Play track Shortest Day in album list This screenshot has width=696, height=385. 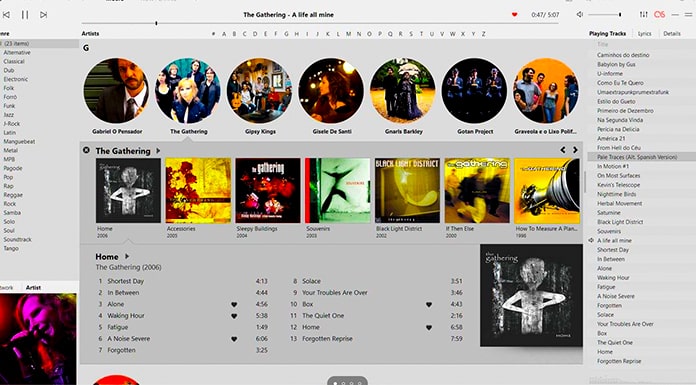coord(126,281)
